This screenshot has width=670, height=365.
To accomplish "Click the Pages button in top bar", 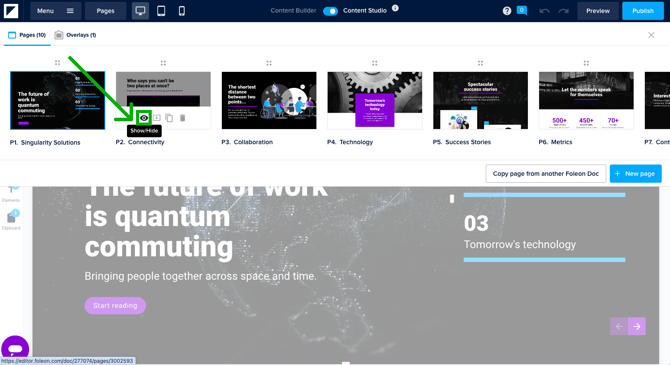I will coord(106,11).
